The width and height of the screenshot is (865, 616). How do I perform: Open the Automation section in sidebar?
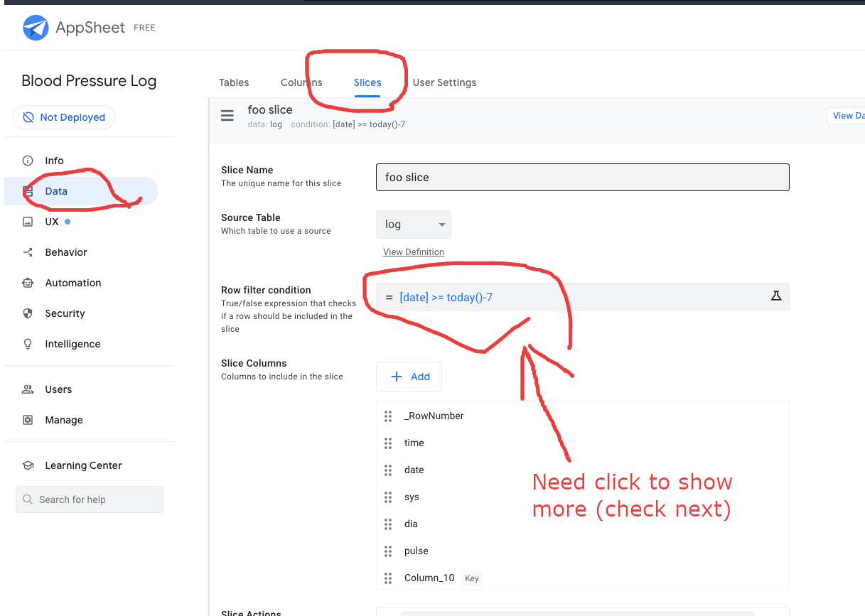[x=72, y=283]
